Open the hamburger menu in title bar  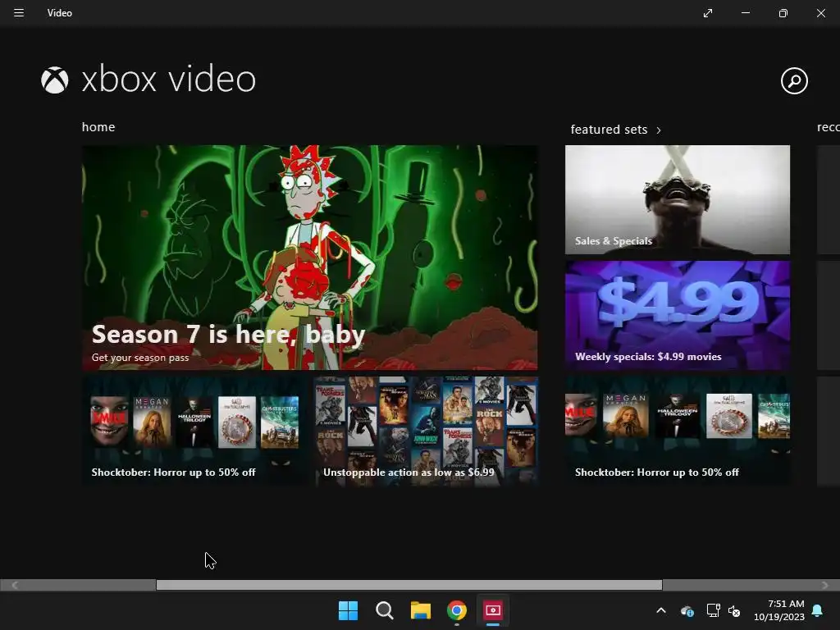coord(19,13)
